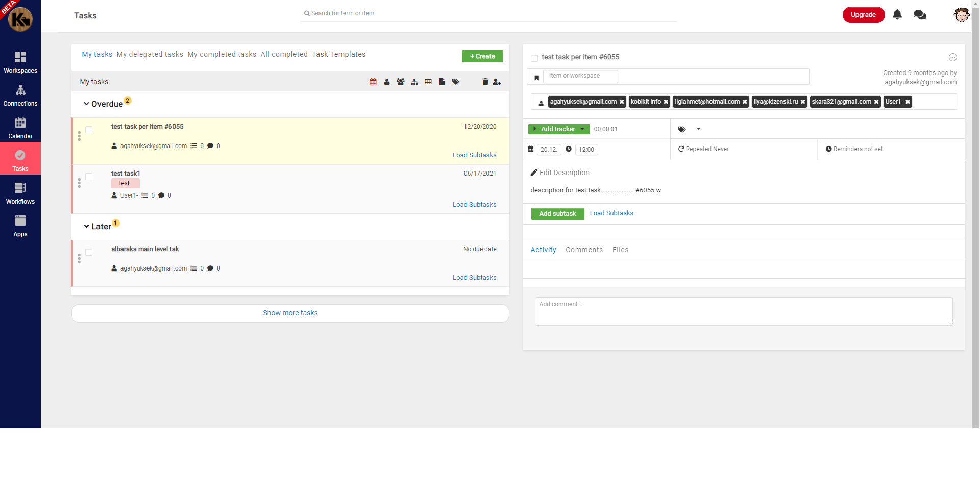This screenshot has height=491, width=980.
Task: Click the K logo in the top corner
Action: [x=20, y=19]
